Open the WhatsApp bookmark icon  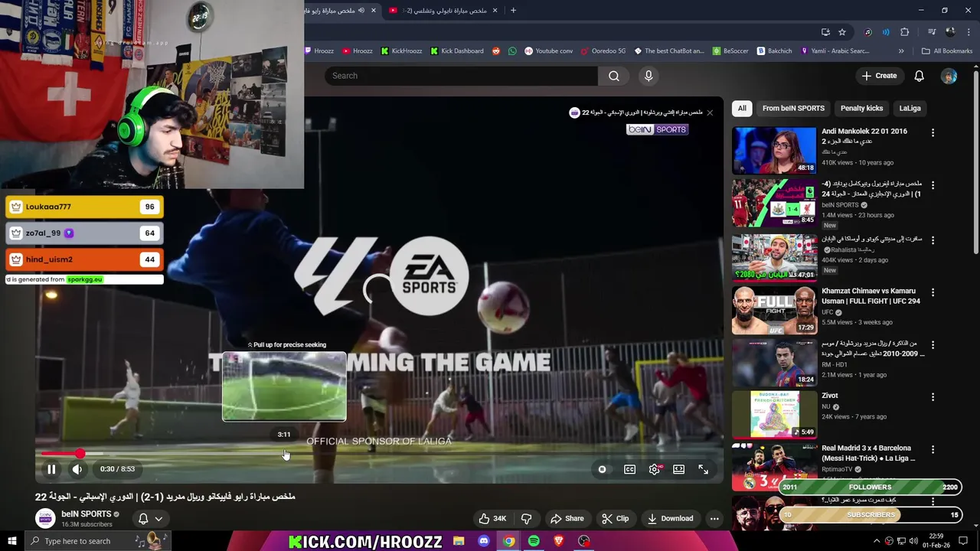(512, 51)
